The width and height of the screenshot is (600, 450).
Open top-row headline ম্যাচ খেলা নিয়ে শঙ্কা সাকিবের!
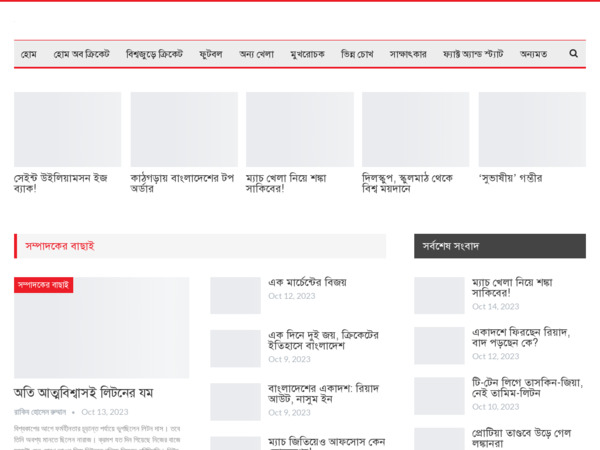(286, 183)
